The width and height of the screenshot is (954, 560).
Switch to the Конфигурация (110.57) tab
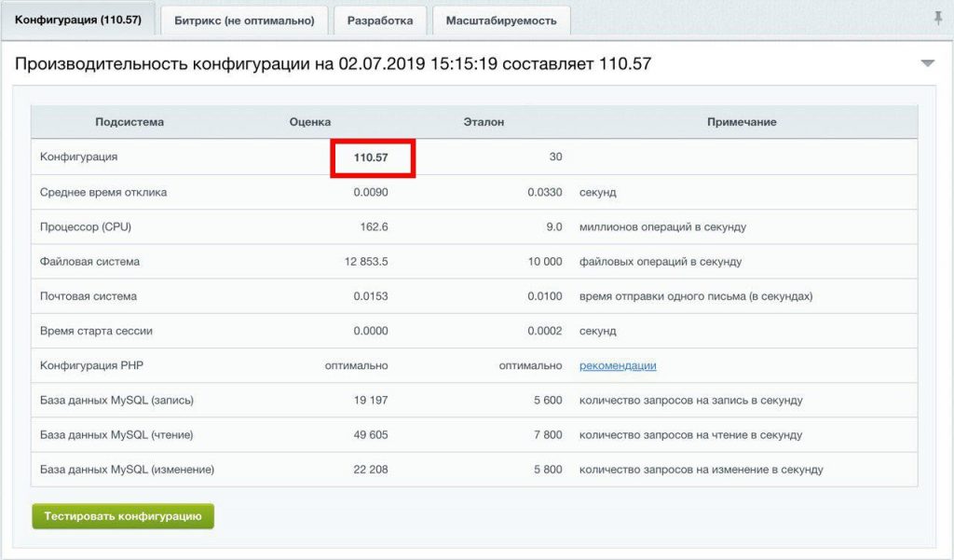[78, 20]
